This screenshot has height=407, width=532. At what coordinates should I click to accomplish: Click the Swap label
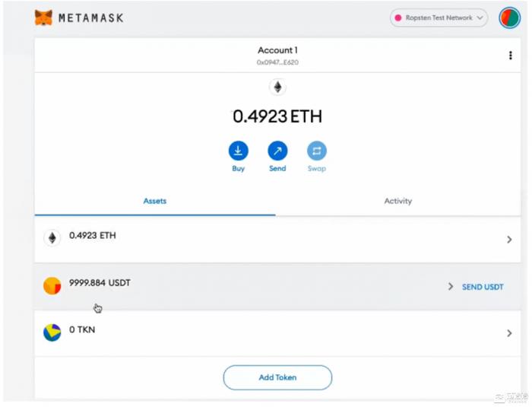click(317, 169)
